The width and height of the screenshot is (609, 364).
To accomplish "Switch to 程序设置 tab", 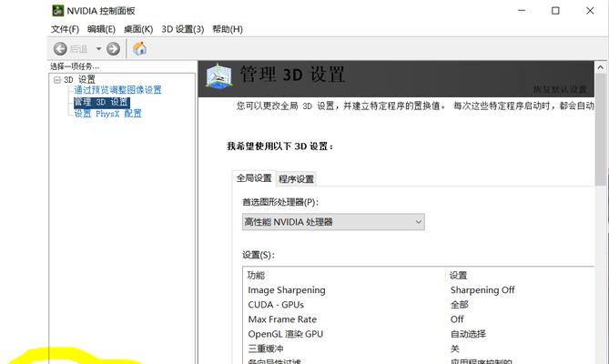I will [296, 179].
